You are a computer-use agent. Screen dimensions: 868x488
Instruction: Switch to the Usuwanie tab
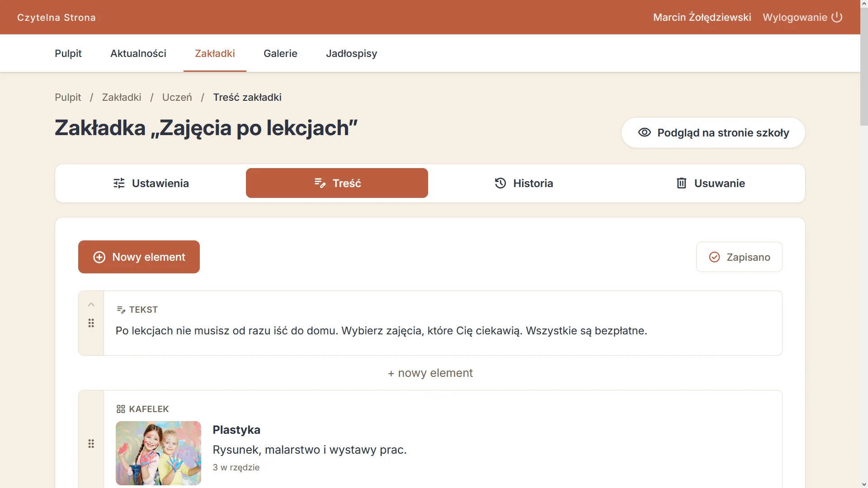pyautogui.click(x=710, y=183)
